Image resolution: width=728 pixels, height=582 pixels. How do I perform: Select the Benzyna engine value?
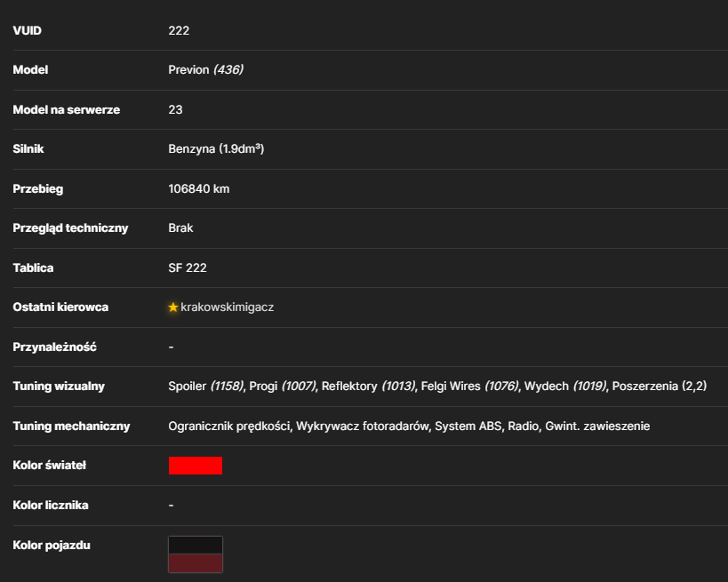click(x=216, y=149)
